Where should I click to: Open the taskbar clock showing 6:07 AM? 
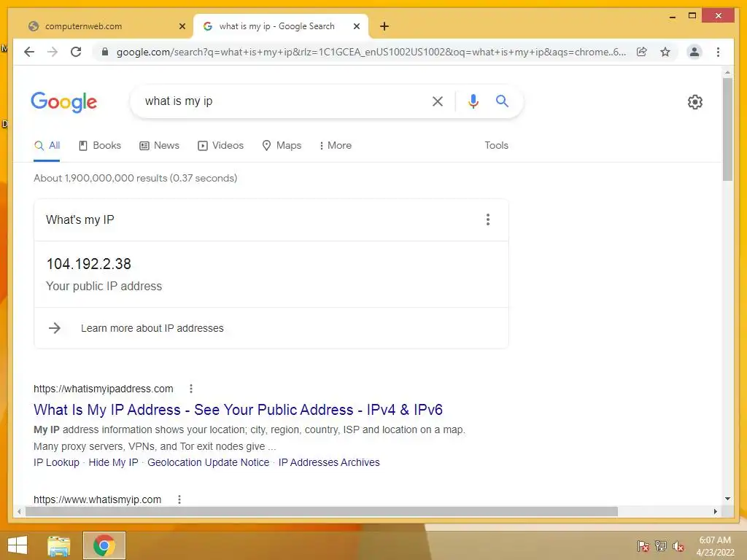coord(715,545)
